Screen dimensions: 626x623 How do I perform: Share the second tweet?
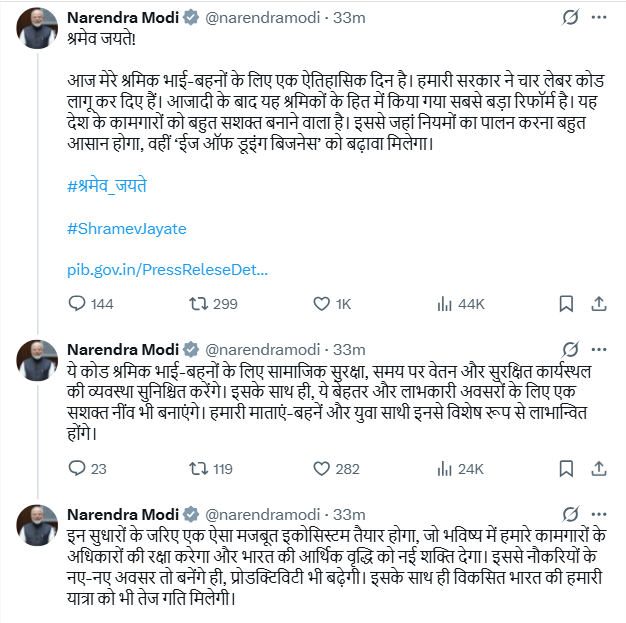pyautogui.click(x=598, y=467)
